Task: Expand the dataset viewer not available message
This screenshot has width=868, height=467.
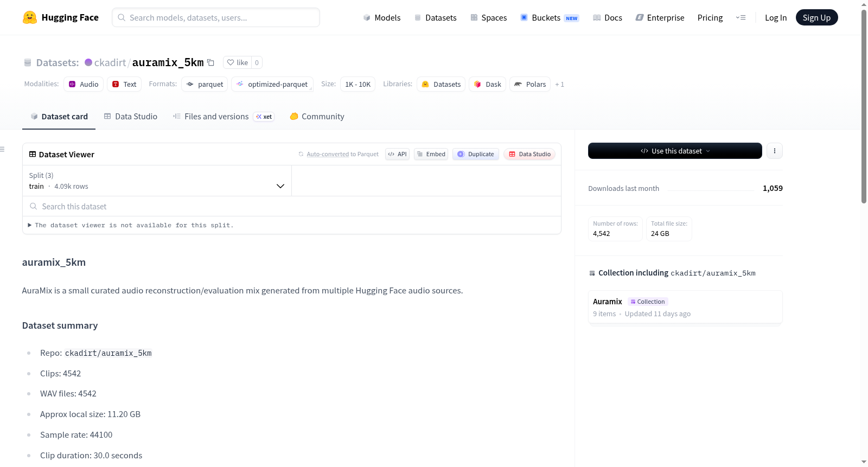Action: tap(131, 225)
